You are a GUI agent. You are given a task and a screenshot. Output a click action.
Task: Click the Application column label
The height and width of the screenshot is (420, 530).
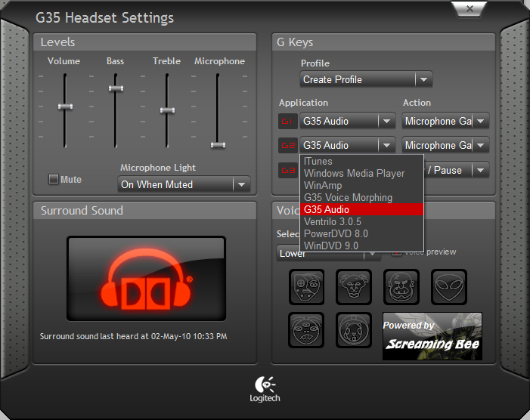click(303, 103)
